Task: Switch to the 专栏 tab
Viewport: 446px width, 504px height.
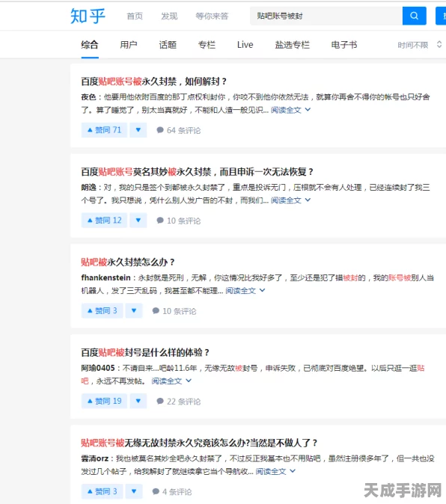Action: pyautogui.click(x=207, y=45)
